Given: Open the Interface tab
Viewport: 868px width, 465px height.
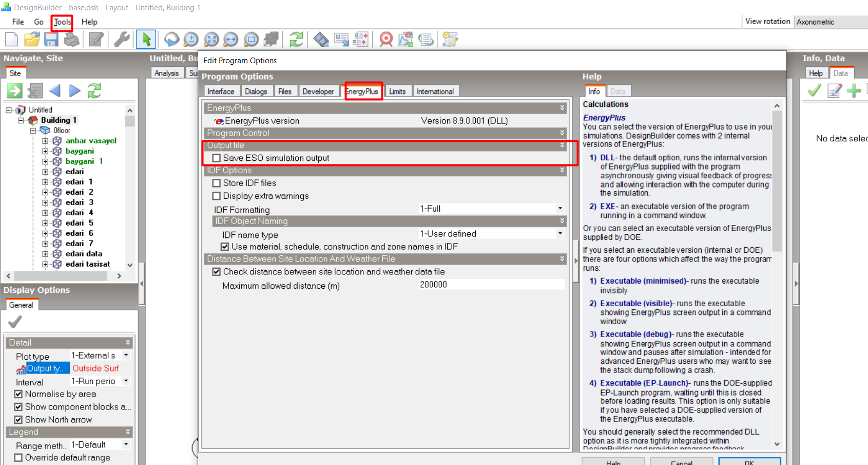Looking at the screenshot, I should (x=221, y=91).
